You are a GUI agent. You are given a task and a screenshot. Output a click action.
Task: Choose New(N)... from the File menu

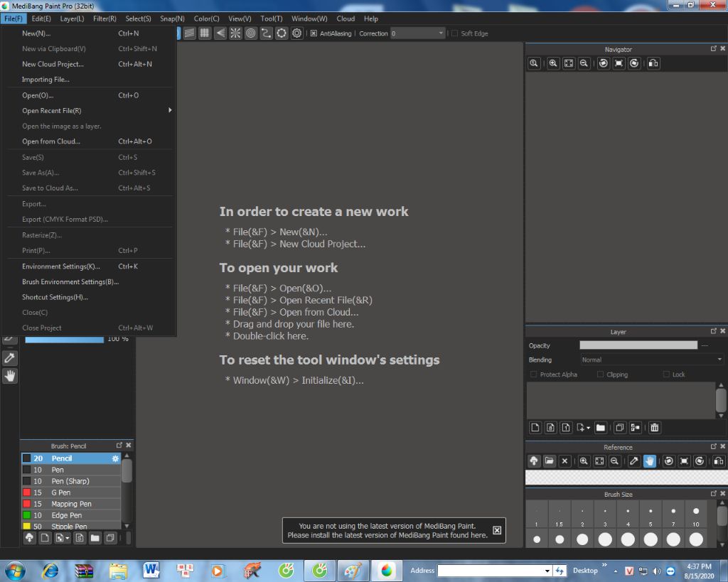pyautogui.click(x=88, y=33)
